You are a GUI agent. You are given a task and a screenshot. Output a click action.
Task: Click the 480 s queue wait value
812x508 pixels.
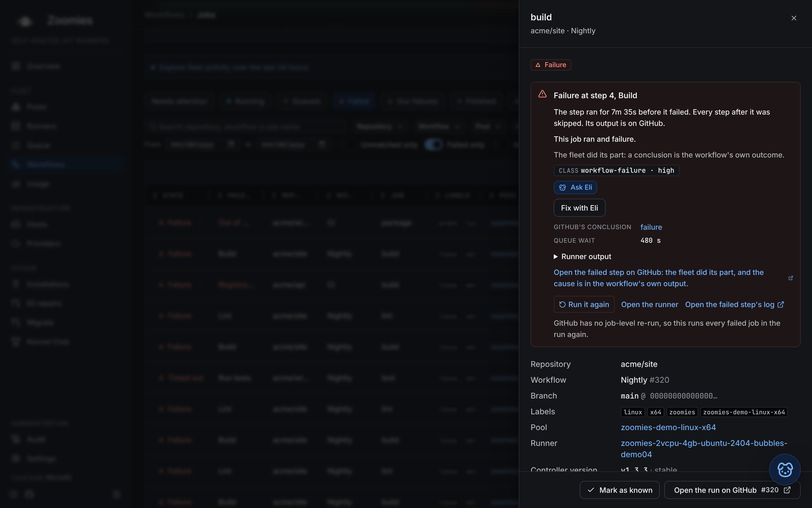tap(650, 240)
